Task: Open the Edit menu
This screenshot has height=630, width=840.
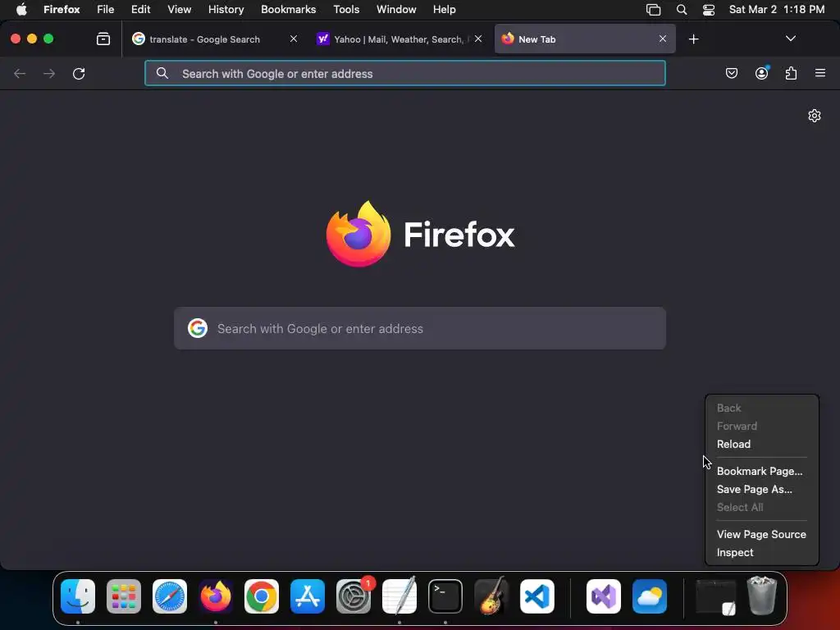Action: coord(141,9)
